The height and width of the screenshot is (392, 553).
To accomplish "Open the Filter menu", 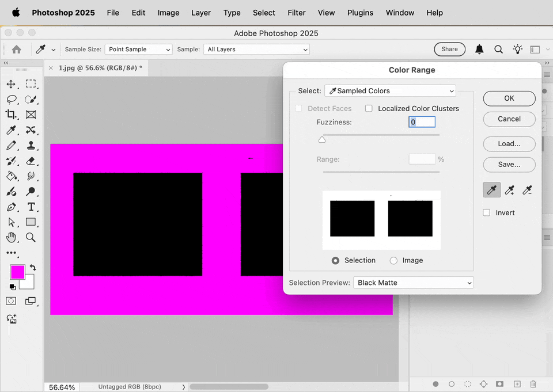I will (x=296, y=13).
